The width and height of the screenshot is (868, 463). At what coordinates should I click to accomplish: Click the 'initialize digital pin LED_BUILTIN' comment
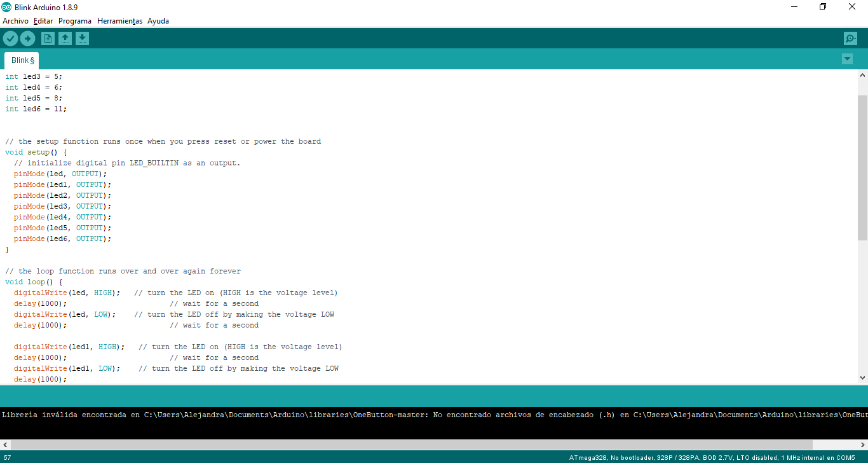pyautogui.click(x=127, y=163)
